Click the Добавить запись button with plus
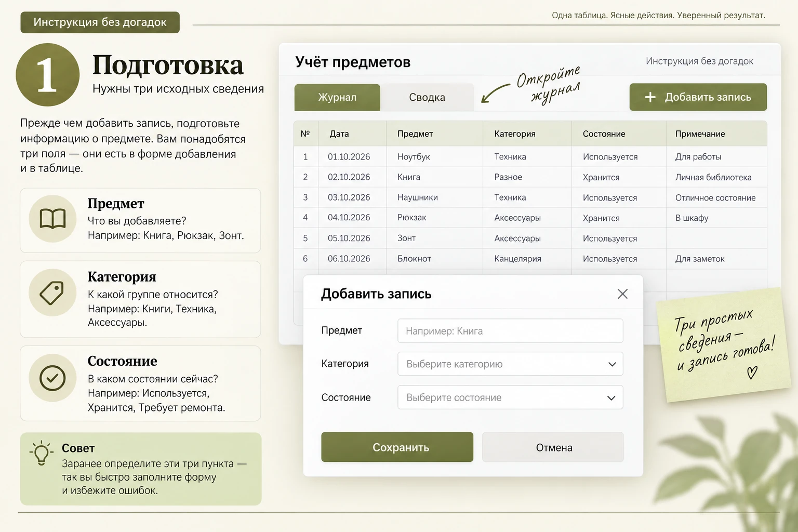This screenshot has width=798, height=532. pyautogui.click(x=698, y=97)
